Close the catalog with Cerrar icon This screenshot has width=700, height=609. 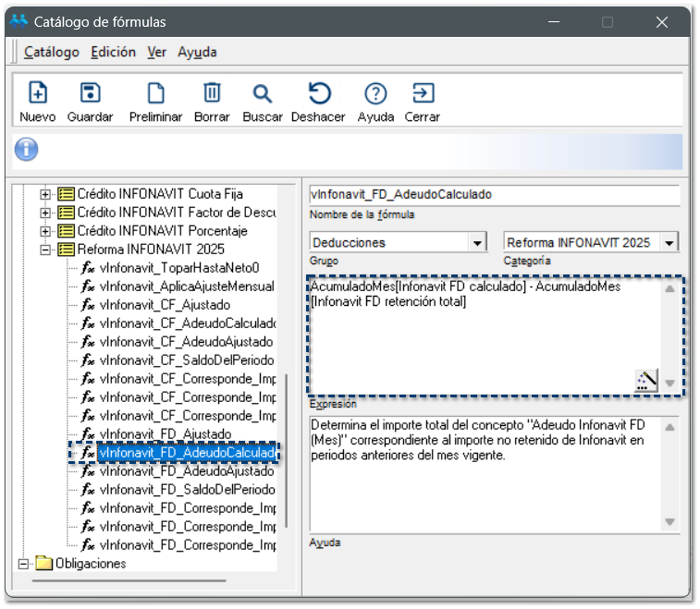pos(423,93)
